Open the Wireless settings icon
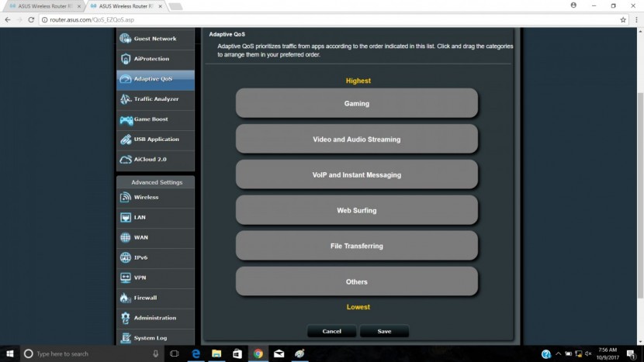 [x=126, y=198]
